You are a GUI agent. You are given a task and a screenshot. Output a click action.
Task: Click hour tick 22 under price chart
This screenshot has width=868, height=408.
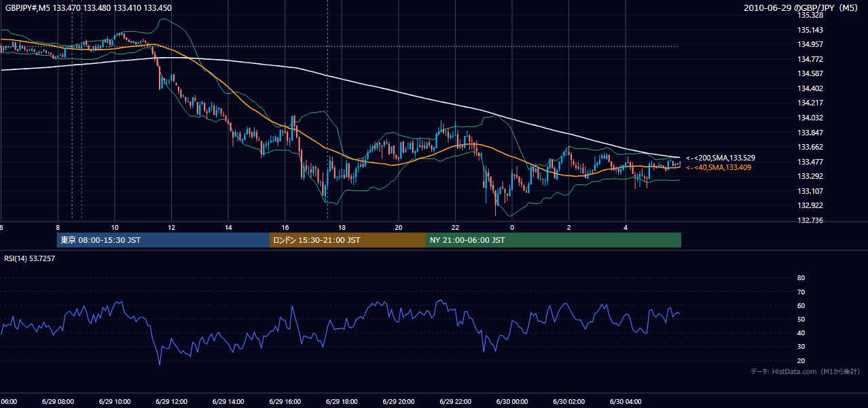(456, 227)
